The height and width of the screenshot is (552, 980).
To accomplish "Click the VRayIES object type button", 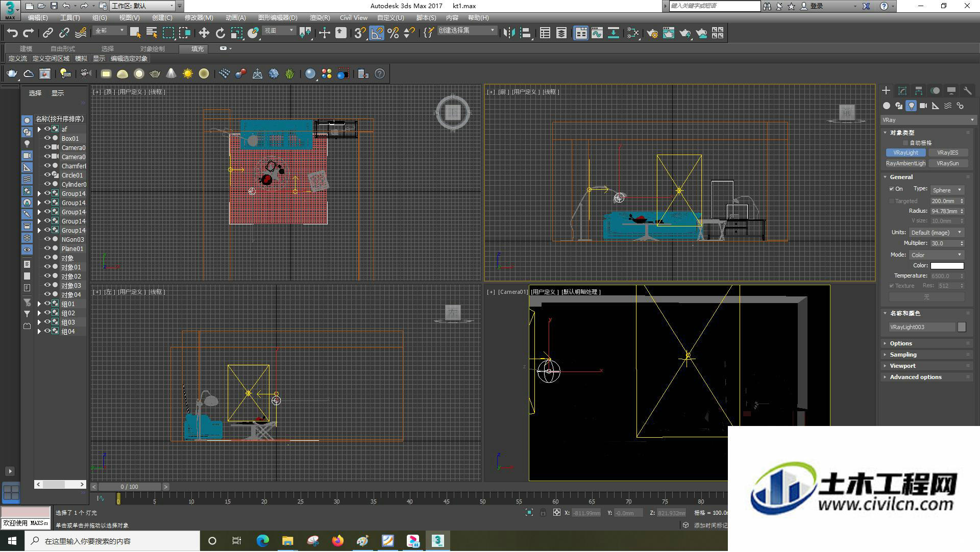I will [947, 153].
